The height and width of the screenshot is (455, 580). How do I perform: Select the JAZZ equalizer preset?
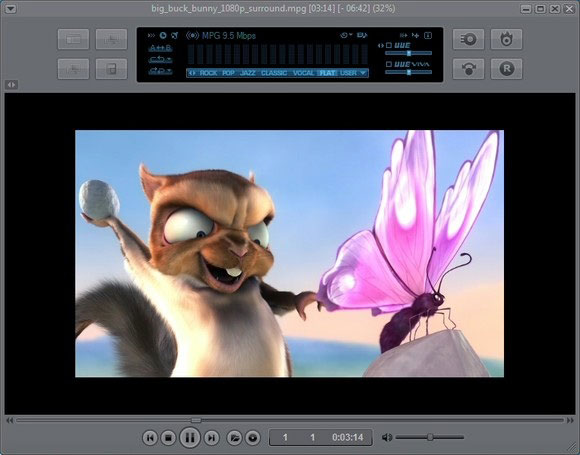[x=247, y=73]
